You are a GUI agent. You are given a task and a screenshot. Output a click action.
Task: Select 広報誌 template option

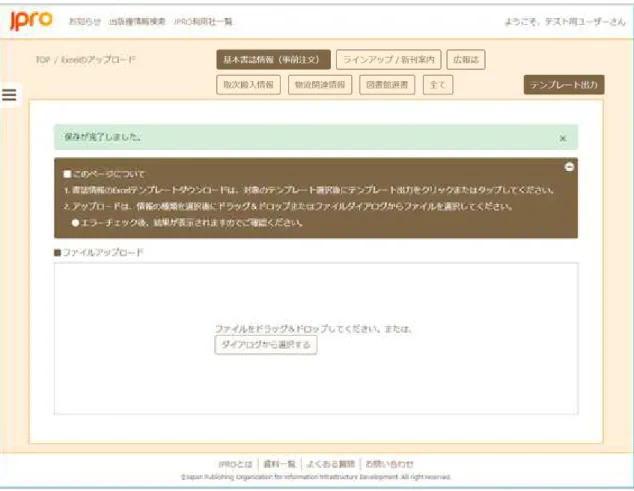(x=466, y=60)
